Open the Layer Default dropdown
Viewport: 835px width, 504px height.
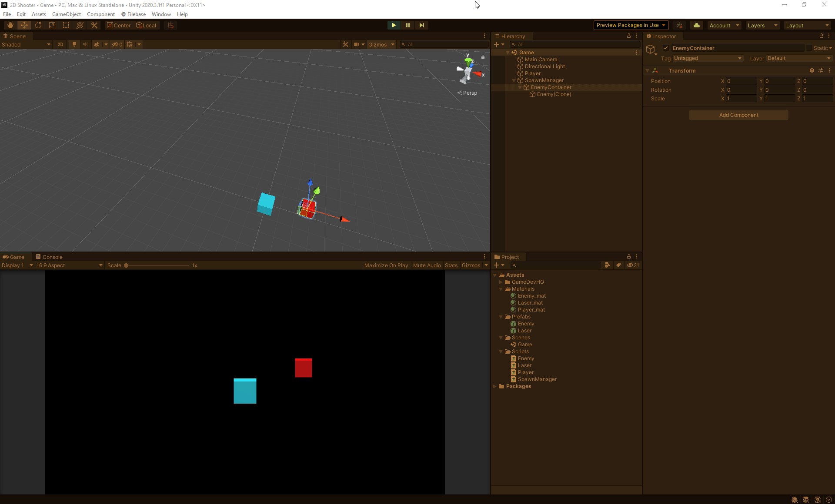799,58
